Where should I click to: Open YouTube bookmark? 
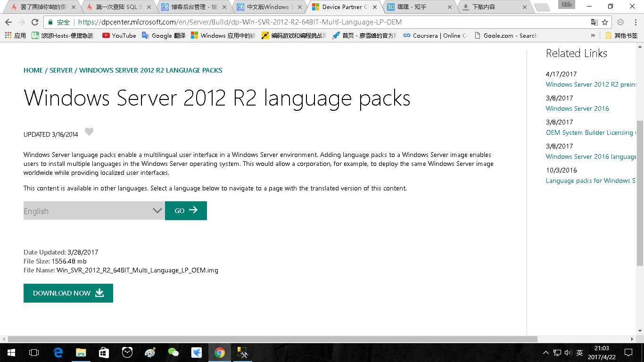[119, 35]
